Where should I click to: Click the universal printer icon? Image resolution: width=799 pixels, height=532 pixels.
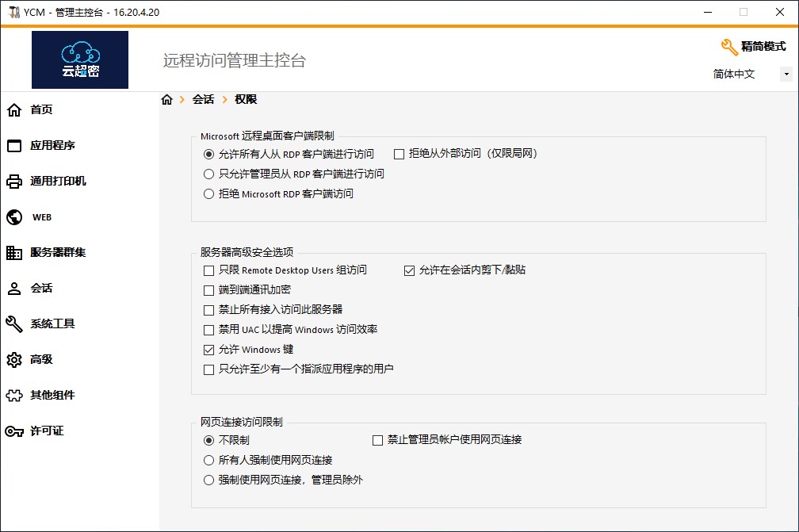[x=14, y=182]
